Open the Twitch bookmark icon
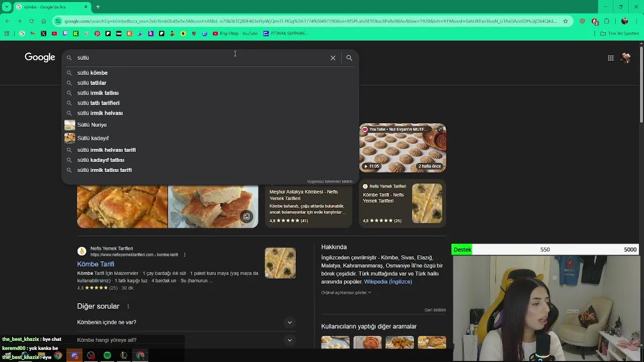This screenshot has height=362, width=644. 65,34
